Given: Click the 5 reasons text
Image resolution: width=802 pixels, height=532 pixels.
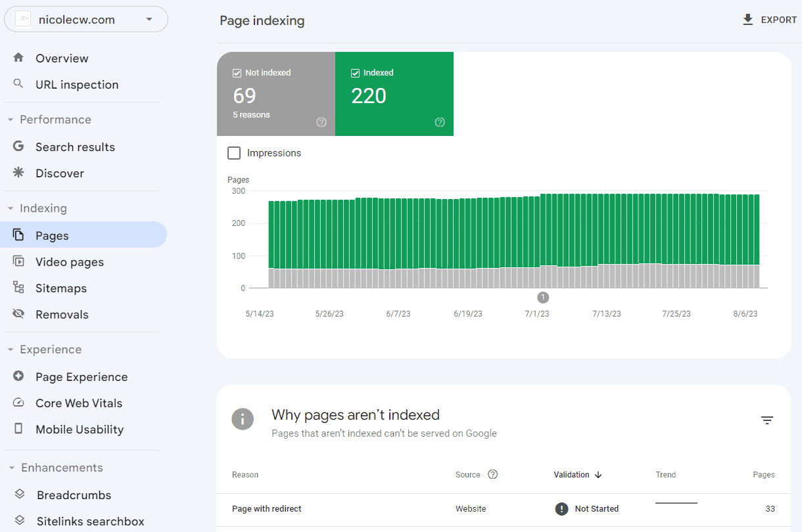Looking at the screenshot, I should (x=251, y=115).
